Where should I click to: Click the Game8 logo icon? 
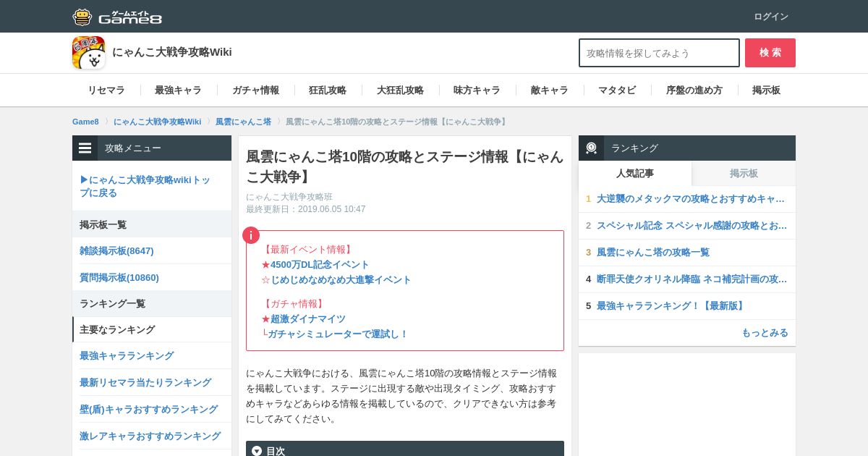(117, 17)
